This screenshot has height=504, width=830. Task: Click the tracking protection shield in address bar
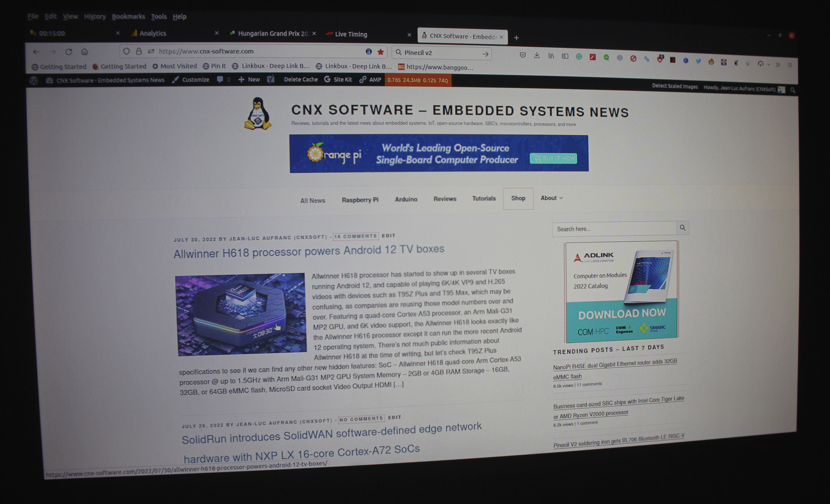point(126,52)
